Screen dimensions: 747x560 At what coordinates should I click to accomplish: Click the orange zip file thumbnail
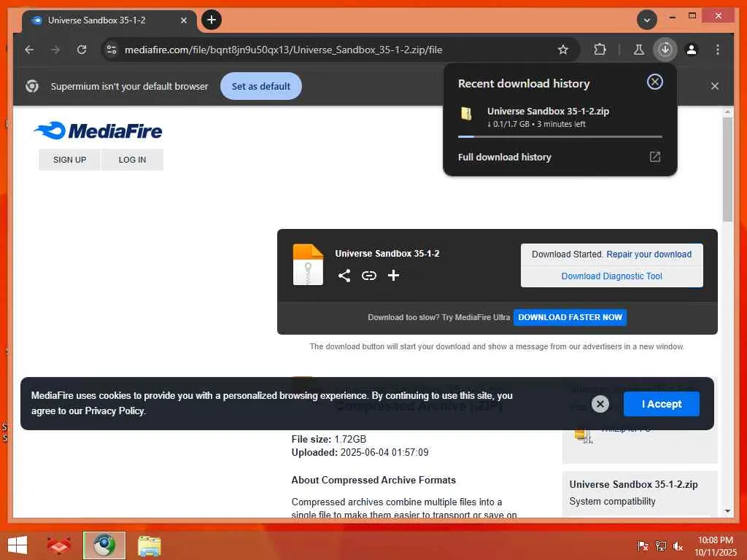click(x=308, y=264)
